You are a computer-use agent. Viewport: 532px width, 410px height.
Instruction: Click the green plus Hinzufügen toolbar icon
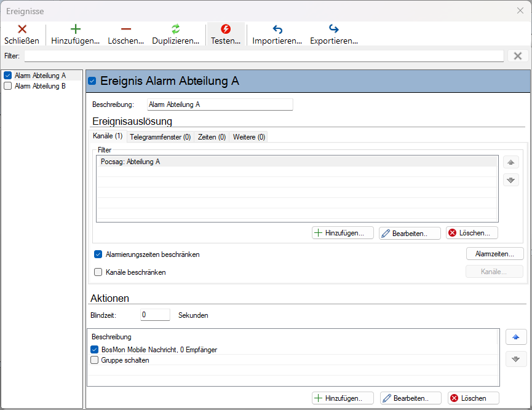point(75,29)
